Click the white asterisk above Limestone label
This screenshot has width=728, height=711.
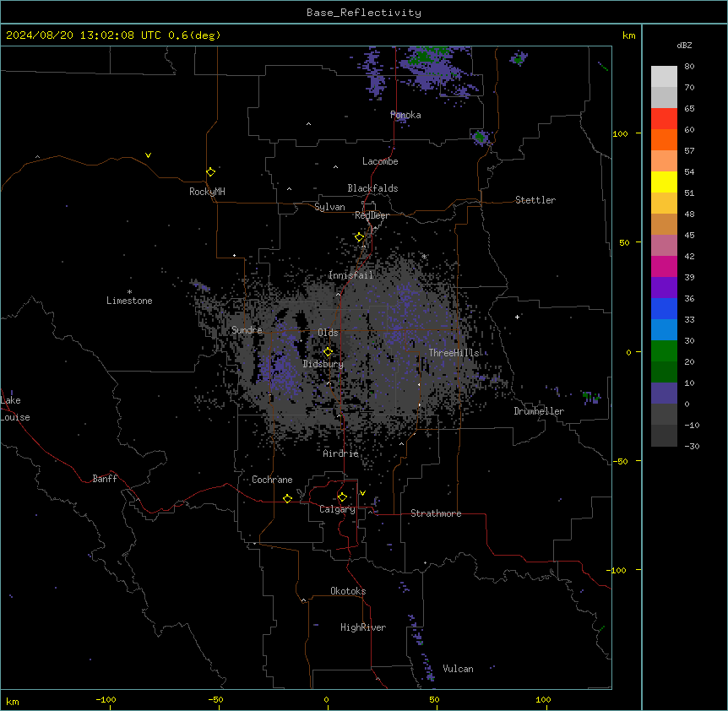[x=129, y=292]
